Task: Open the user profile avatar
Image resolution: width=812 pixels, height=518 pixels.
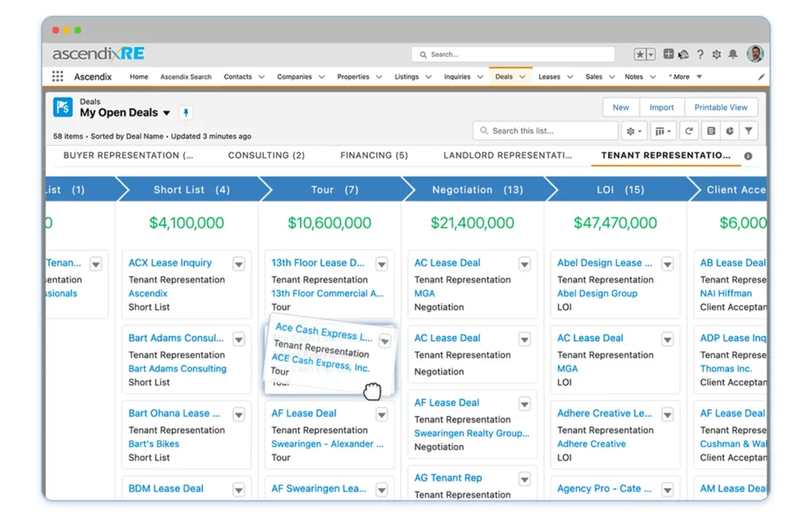Action: pos(755,54)
